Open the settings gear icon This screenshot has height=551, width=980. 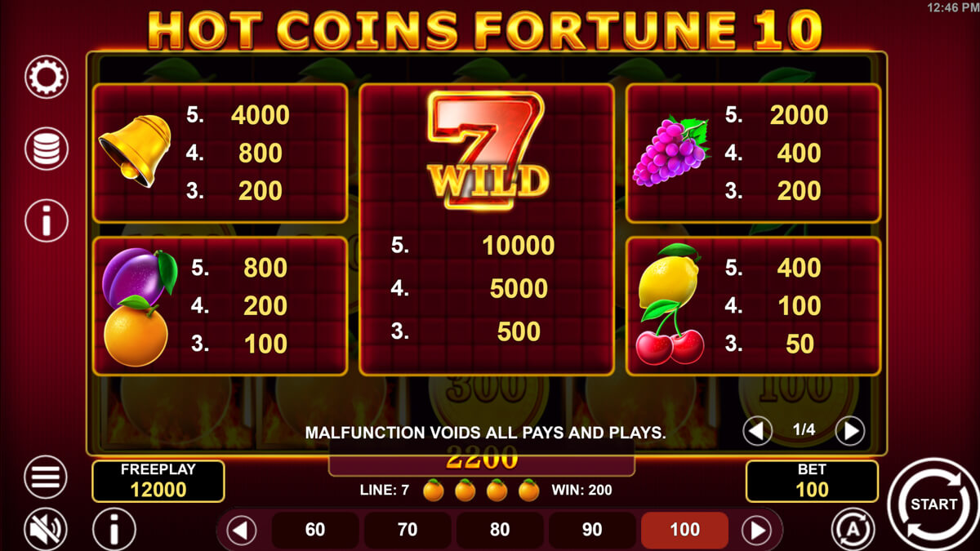(x=47, y=78)
